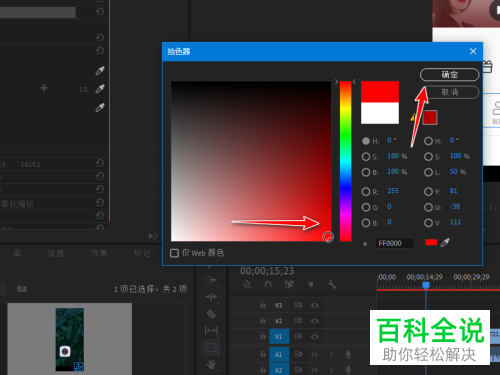Screen dimensions: 500x375
Task: Click the FF0000 hex input field
Action: pyautogui.click(x=395, y=243)
